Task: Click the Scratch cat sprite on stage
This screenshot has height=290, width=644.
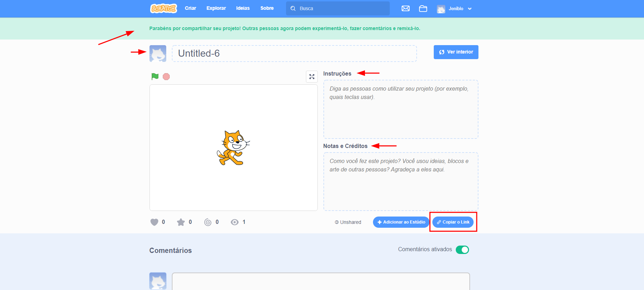Action: tap(233, 148)
